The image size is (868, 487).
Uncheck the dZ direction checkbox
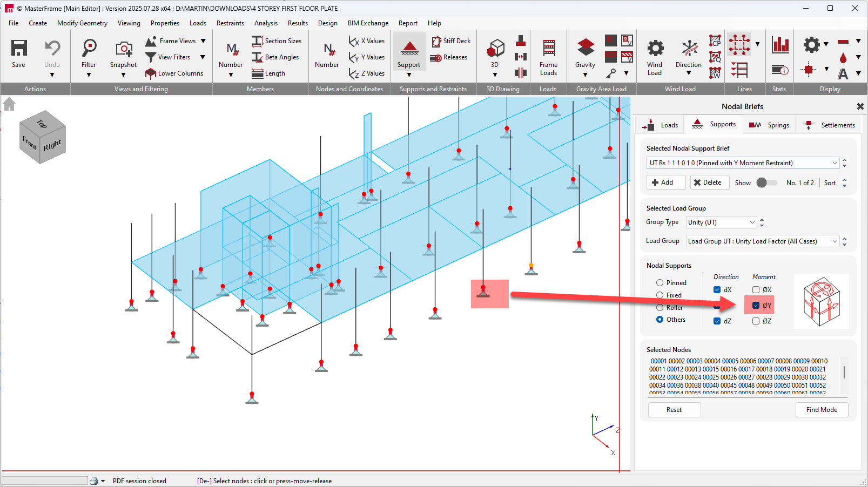[x=717, y=321]
